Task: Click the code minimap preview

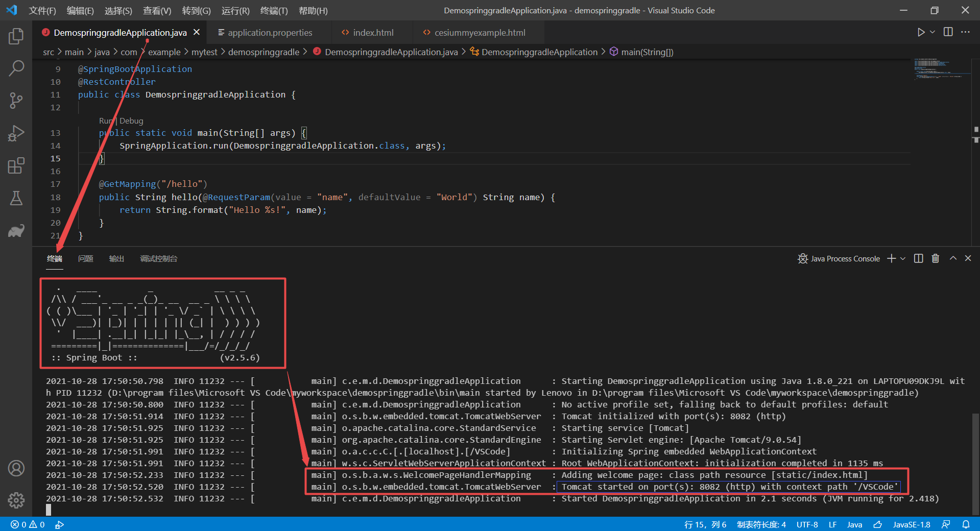Action: [942, 70]
